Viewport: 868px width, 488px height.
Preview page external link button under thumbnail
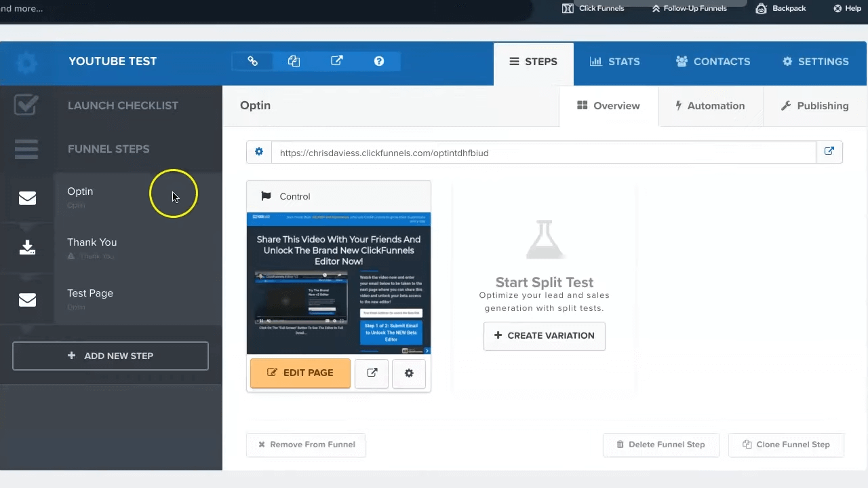[x=372, y=373]
